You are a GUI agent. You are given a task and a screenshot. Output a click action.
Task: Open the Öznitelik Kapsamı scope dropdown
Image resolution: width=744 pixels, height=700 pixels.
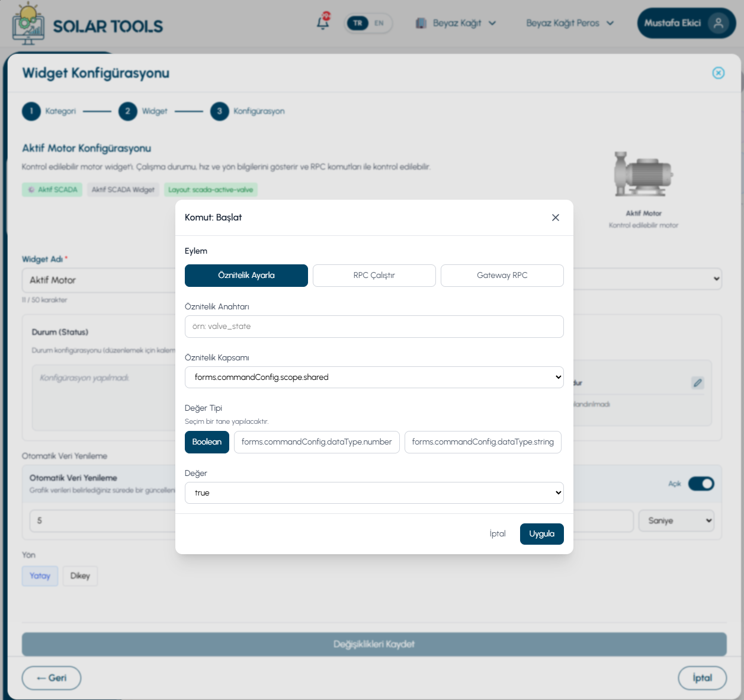point(374,378)
